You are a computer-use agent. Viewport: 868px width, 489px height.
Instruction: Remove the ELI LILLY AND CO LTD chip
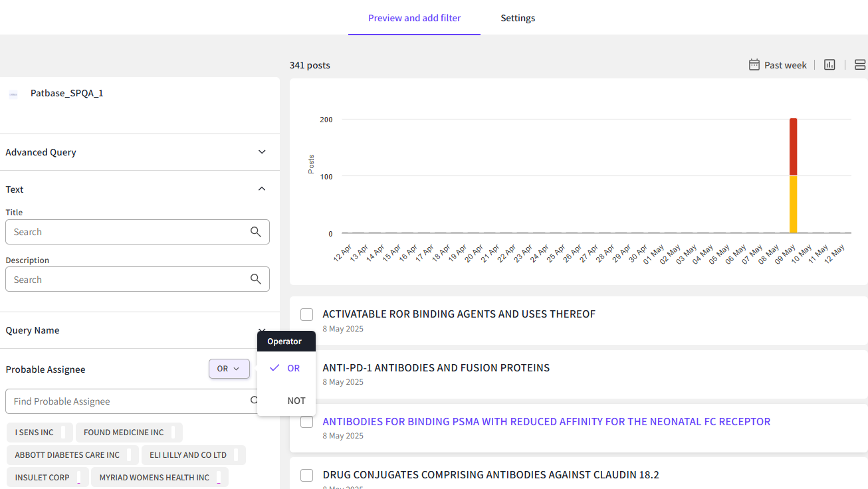point(237,455)
